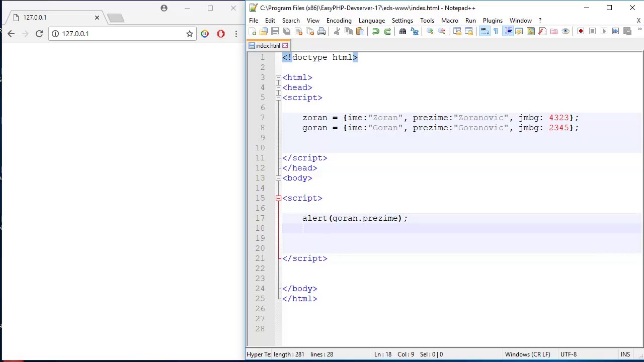This screenshot has width=644, height=362.
Task: Click the Redo toolbar arrow
Action: 387,31
